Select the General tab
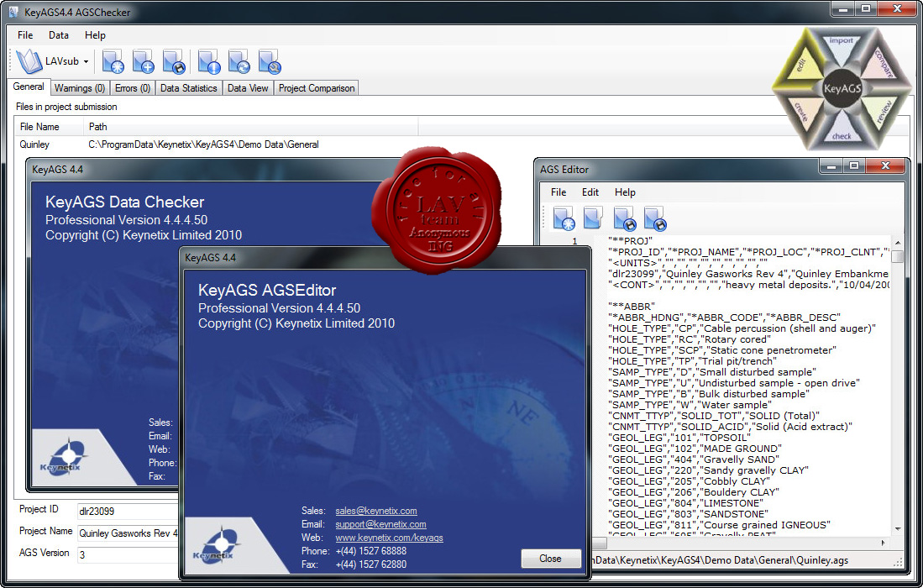This screenshot has width=923, height=588. pos(29,87)
